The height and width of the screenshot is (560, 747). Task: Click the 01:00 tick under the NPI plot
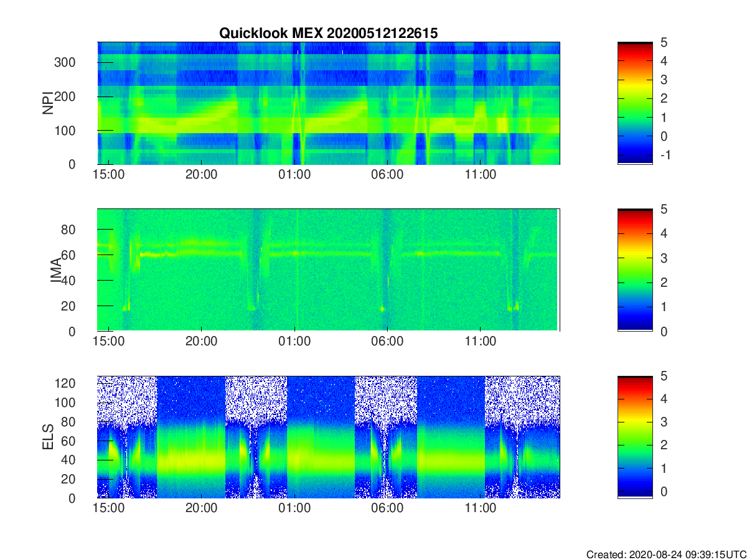[x=294, y=175]
